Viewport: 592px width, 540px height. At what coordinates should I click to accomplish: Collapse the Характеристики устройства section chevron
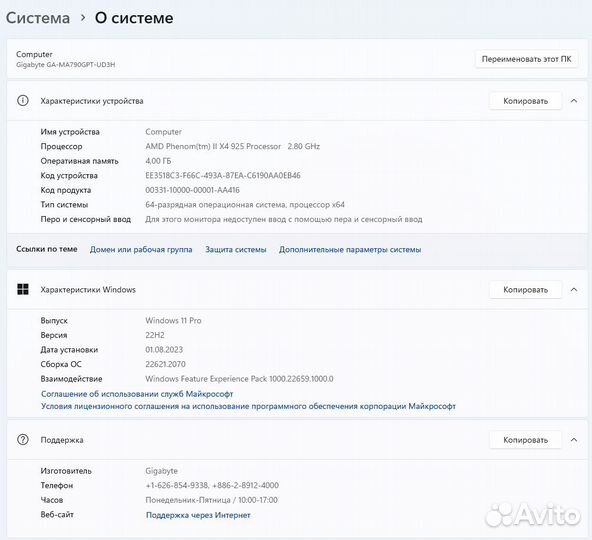(574, 101)
